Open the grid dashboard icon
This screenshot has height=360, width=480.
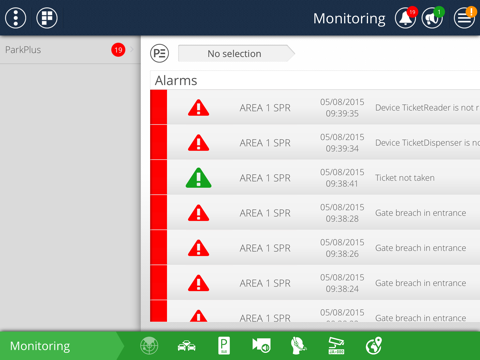click(x=47, y=18)
